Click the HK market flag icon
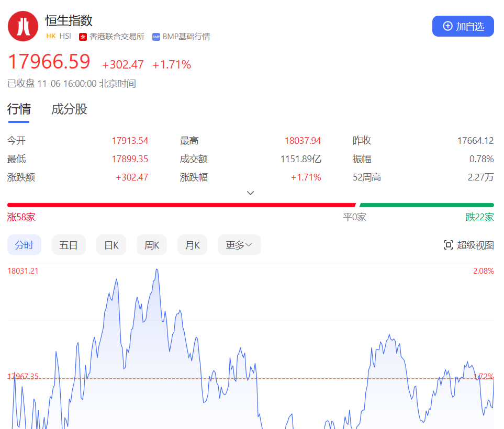The height and width of the screenshot is (429, 504). pyautogui.click(x=51, y=37)
